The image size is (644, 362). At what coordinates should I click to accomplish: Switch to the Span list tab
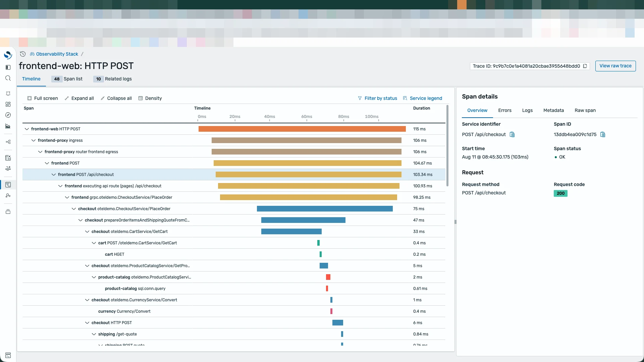pos(67,79)
